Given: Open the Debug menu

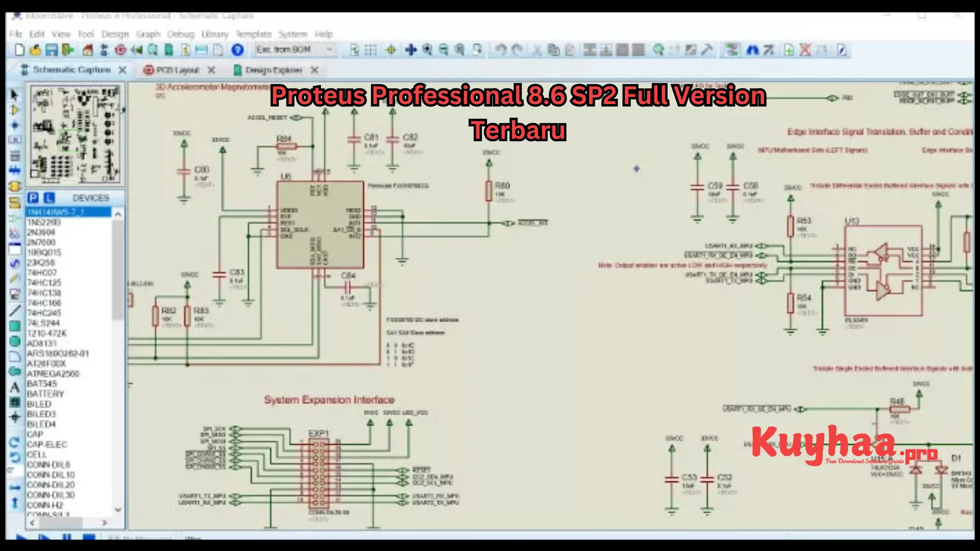Looking at the screenshot, I should pyautogui.click(x=181, y=34).
